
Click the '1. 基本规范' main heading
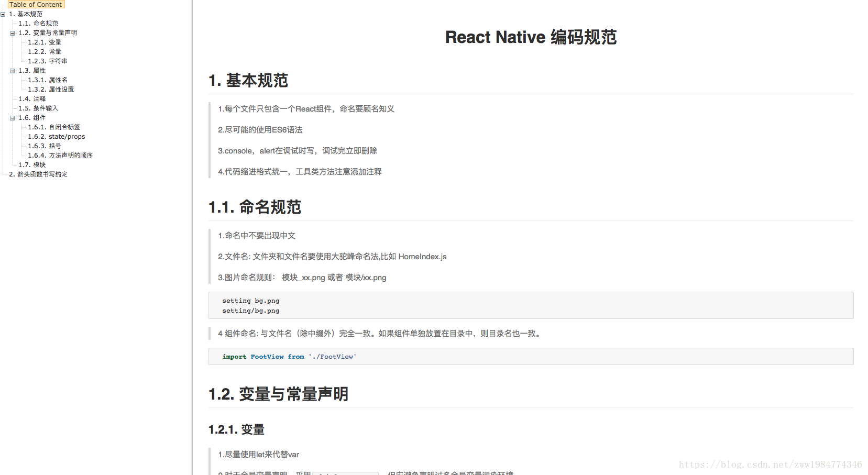point(248,81)
